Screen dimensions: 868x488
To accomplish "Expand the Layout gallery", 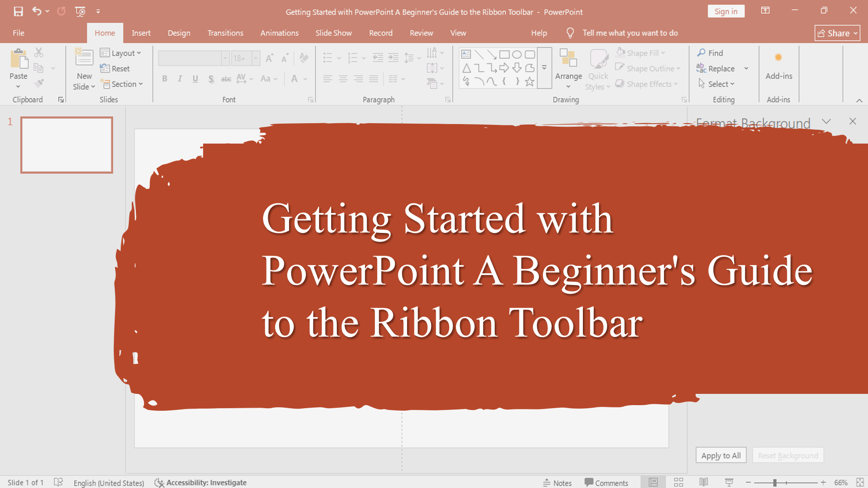I will (122, 53).
